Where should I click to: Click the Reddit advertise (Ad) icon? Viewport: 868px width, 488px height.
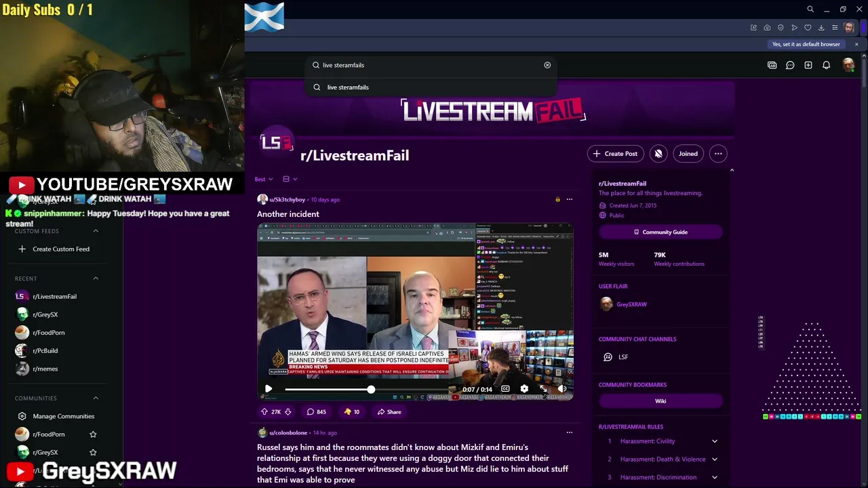tap(772, 65)
